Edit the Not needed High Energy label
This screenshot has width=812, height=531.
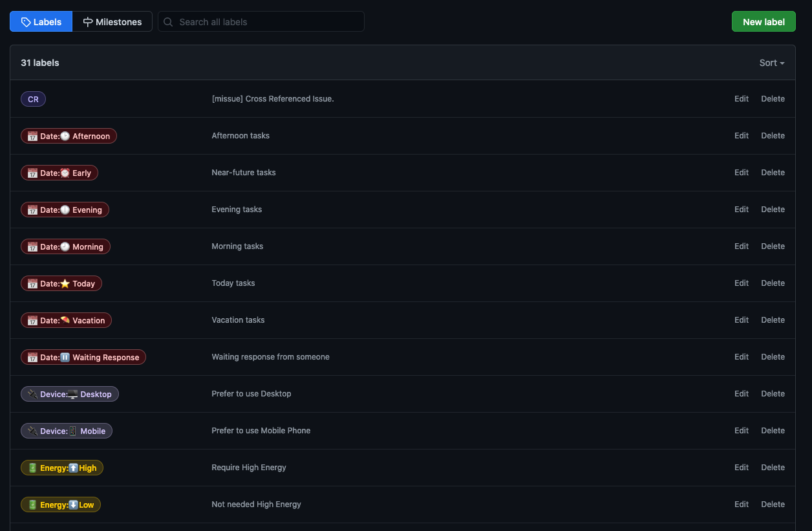pyautogui.click(x=742, y=504)
